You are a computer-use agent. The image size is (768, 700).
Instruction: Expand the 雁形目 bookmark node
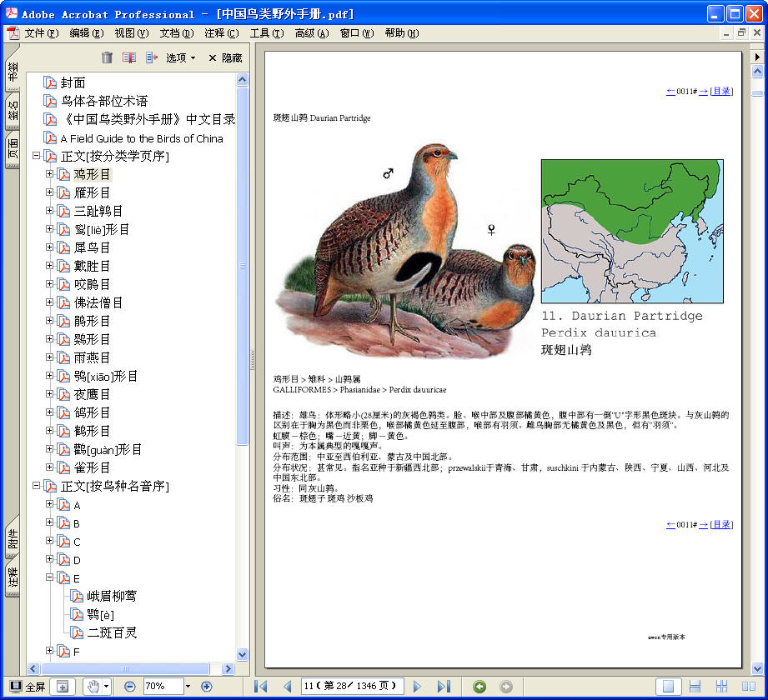(49, 192)
